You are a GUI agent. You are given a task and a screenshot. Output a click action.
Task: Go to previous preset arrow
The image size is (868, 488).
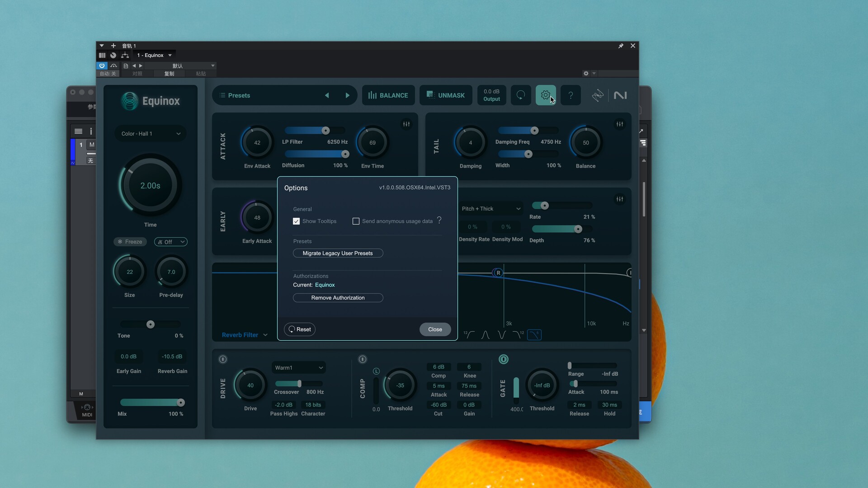pyautogui.click(x=327, y=95)
